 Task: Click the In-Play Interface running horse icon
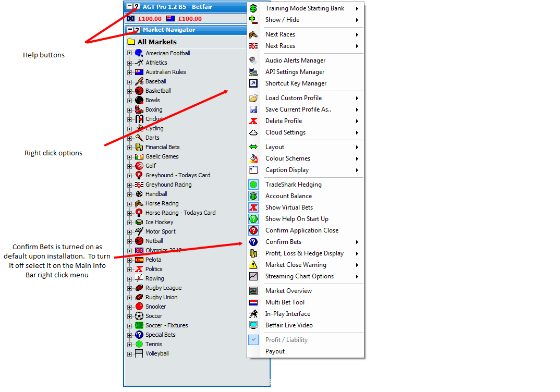coord(253,314)
